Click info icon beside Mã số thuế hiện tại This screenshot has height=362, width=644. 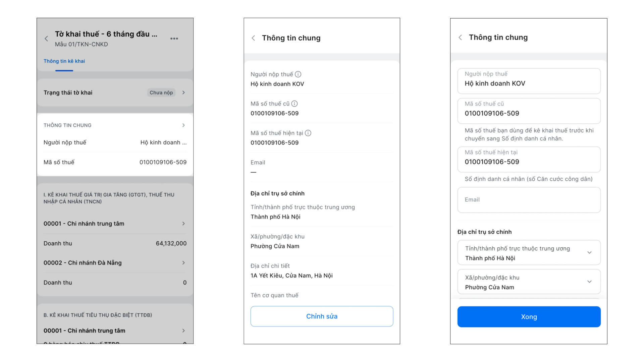pos(308,133)
